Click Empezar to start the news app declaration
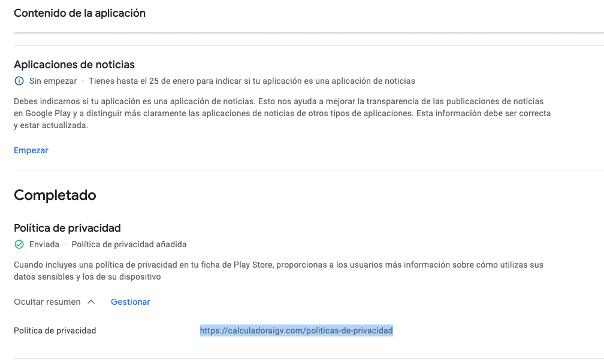 (x=31, y=150)
